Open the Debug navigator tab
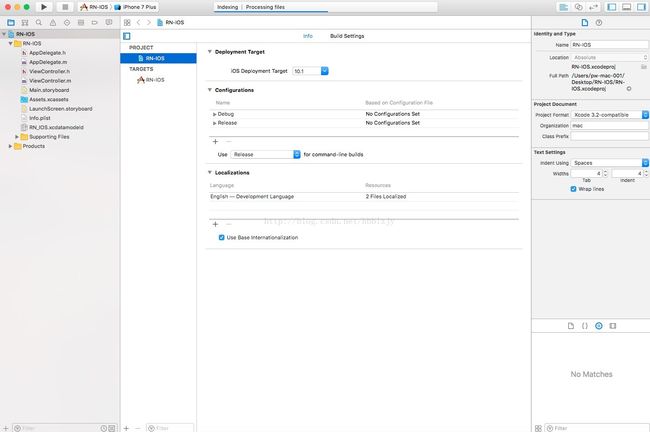 click(x=81, y=22)
